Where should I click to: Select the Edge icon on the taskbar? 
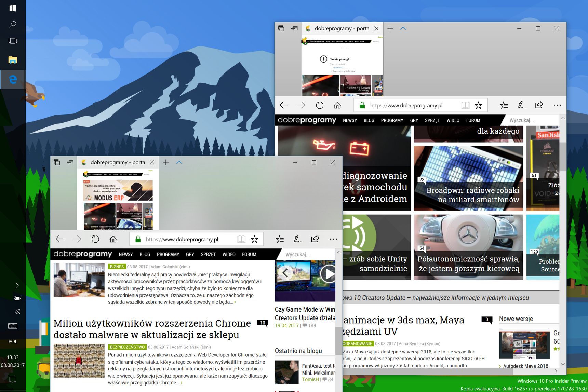(13, 79)
